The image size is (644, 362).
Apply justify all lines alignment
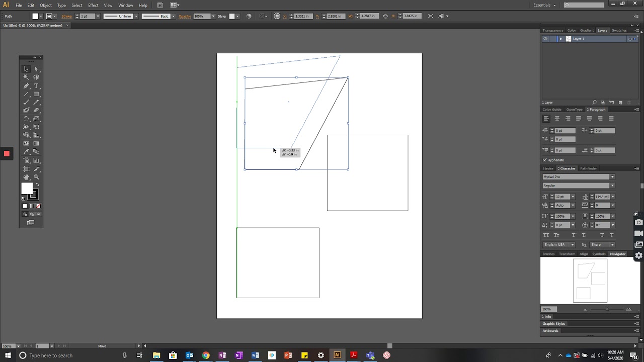point(611,118)
